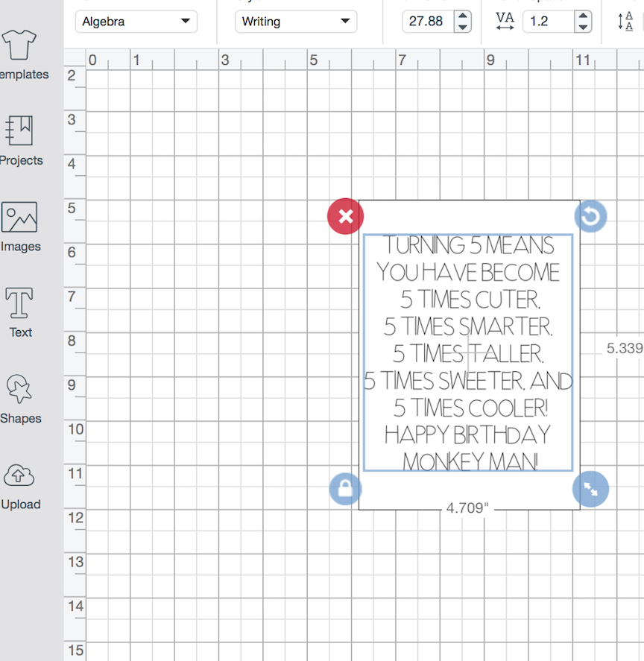The width and height of the screenshot is (644, 661).
Task: Delete the text box with the red X
Action: click(x=345, y=216)
